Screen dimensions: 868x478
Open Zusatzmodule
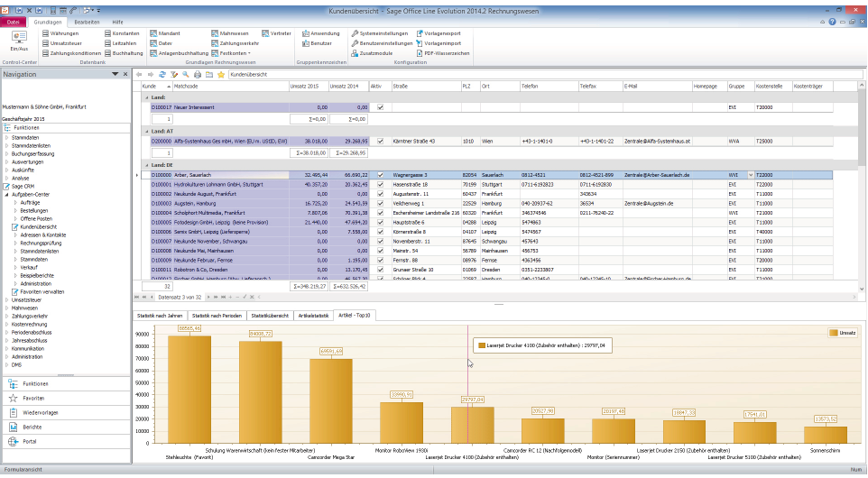372,53
